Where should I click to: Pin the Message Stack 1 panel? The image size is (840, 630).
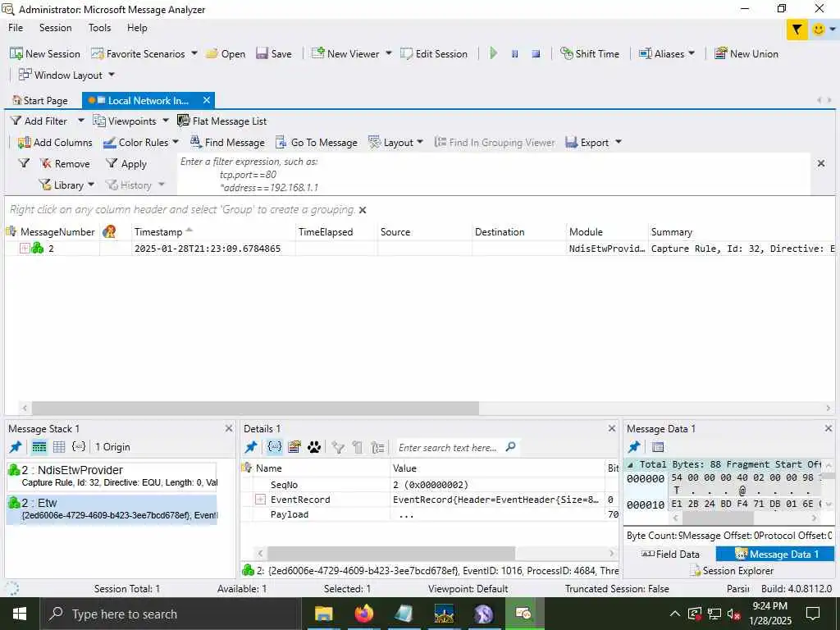[x=16, y=447]
